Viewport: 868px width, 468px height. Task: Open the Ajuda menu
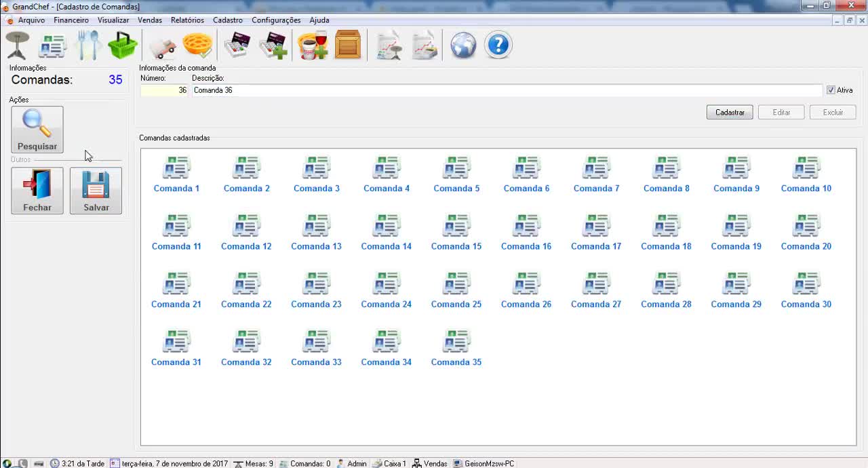[x=319, y=20]
